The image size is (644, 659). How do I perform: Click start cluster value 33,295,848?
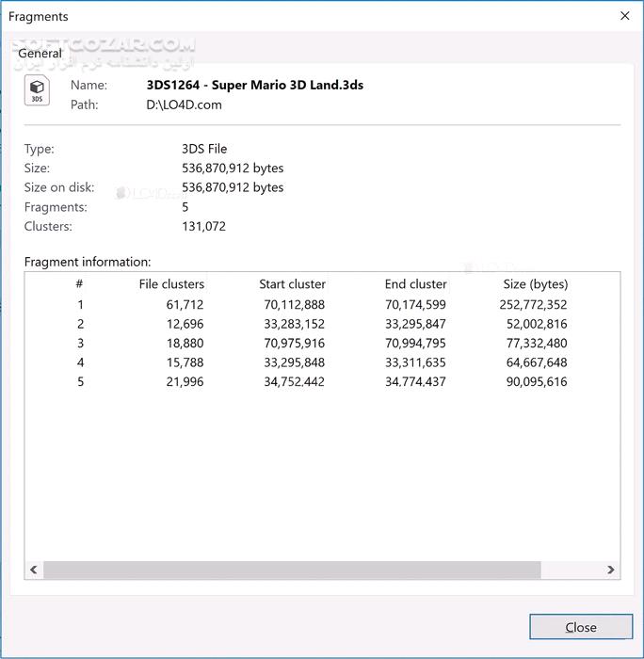point(295,362)
